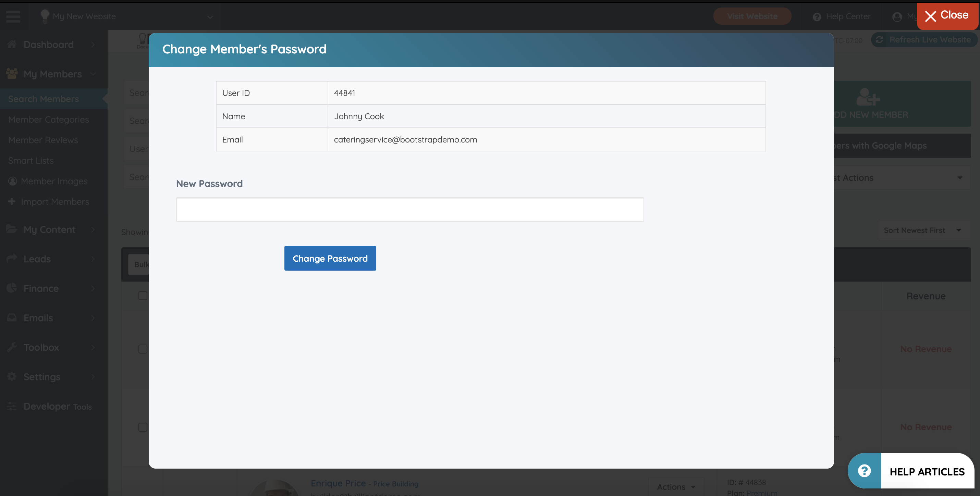Check the third member row checkbox
980x496 pixels.
[143, 427]
